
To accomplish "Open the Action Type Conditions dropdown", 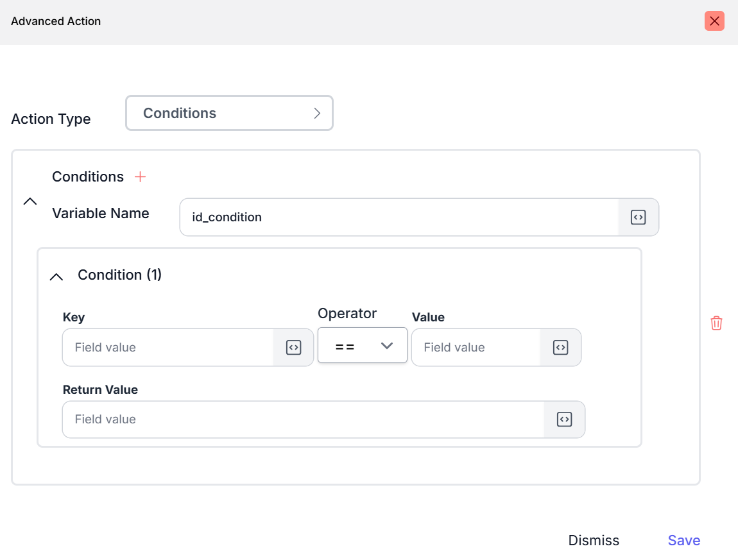I will [x=228, y=114].
